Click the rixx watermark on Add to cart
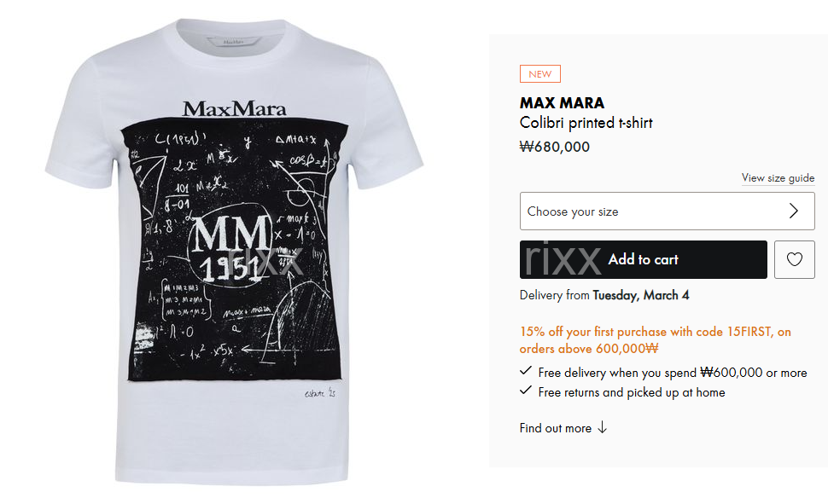This screenshot has width=828, height=504. [563, 259]
